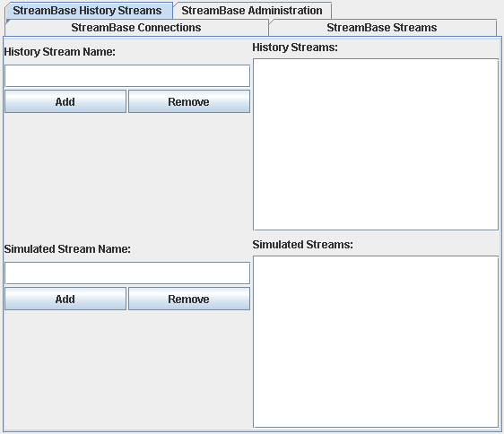Open the StreamBase Connections tab
The width and height of the screenshot is (504, 434).
136,28
